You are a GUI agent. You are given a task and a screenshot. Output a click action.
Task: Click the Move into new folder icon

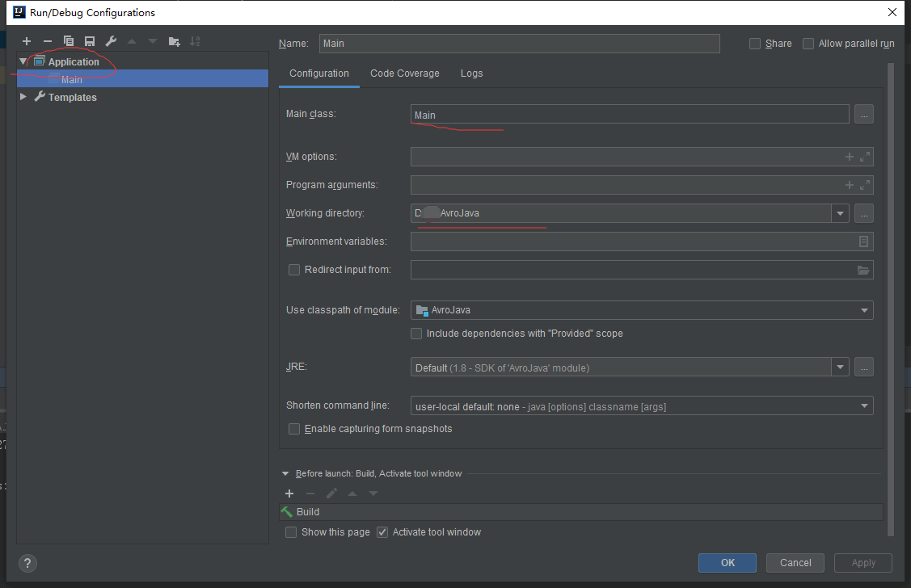174,41
